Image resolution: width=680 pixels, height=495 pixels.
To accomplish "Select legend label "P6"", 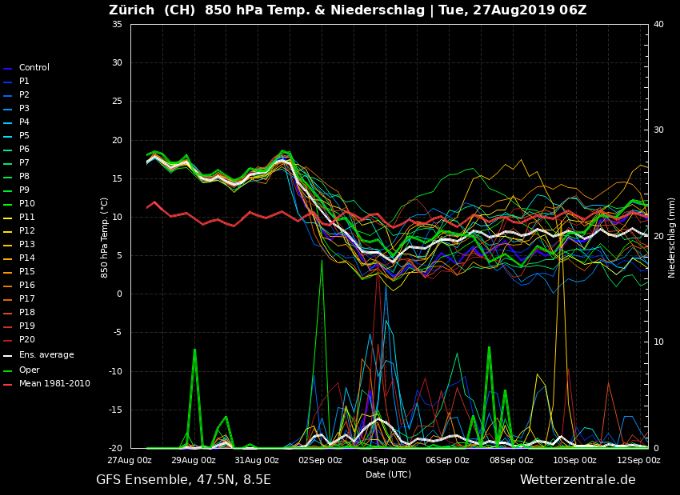I will 24,149.
